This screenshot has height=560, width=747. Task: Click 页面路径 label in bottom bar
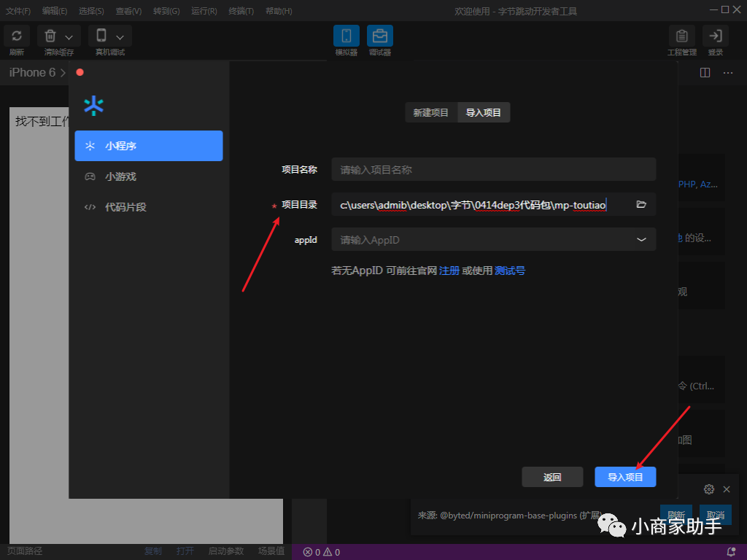25,551
